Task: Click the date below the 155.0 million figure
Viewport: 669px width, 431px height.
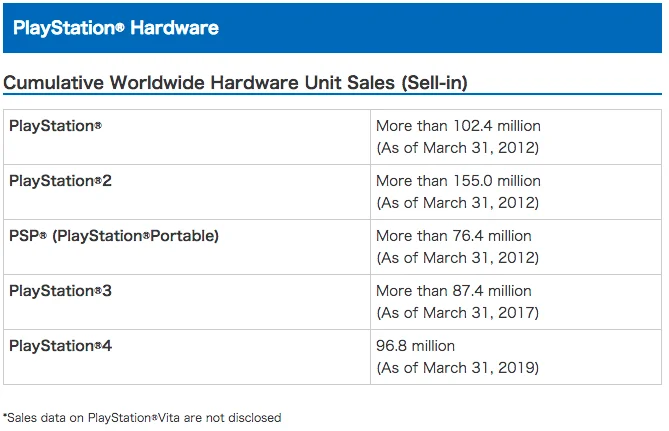Action: 457,203
